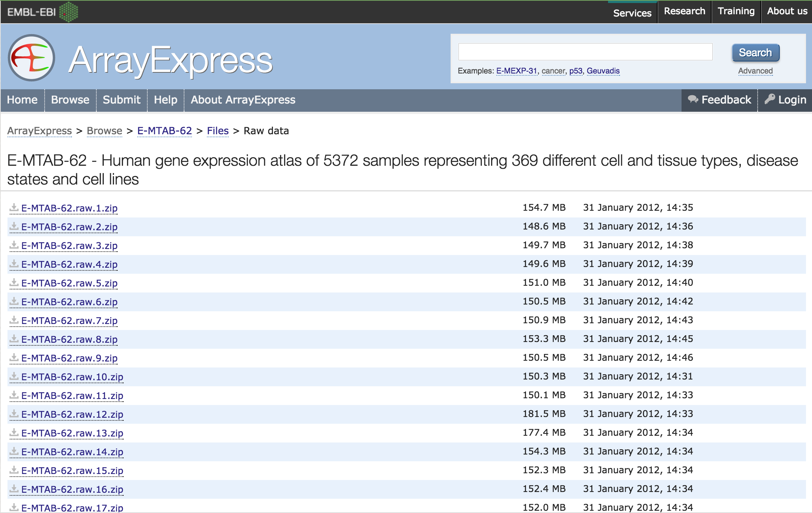Download file E-MTAB-62.raw.4.zip link
The width and height of the screenshot is (812, 513).
point(69,264)
